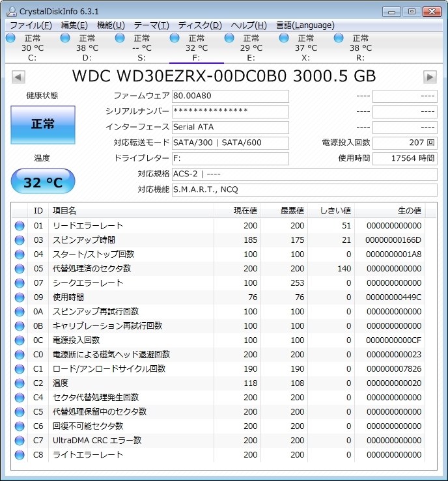
Task: Click the masked serial number field
Action: 230,112
